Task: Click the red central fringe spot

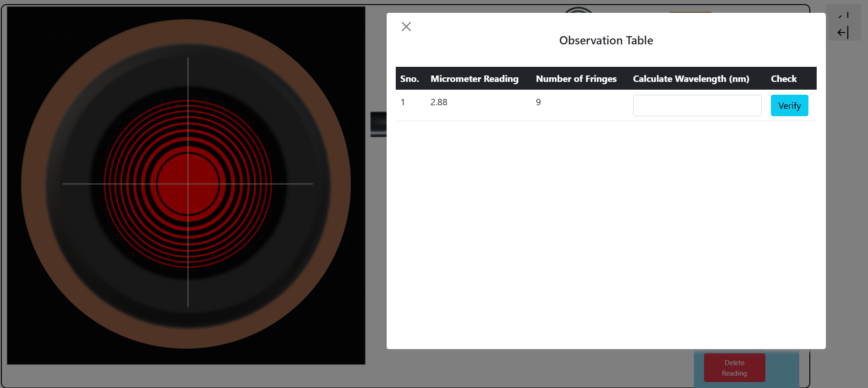Action: coord(188,184)
